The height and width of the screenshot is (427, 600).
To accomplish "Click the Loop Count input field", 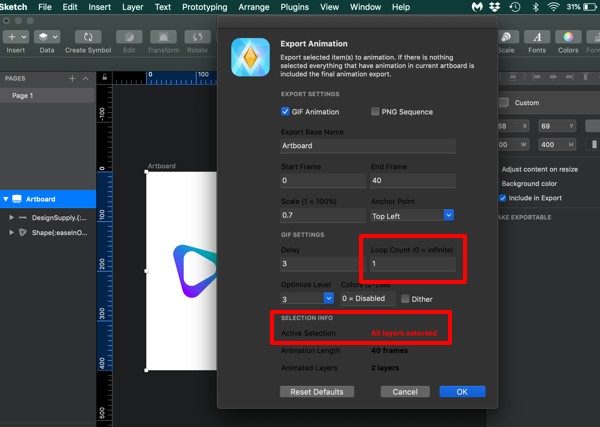I will tap(413, 264).
